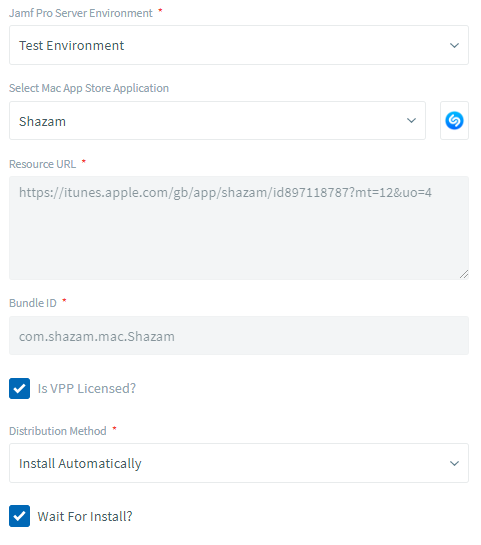The height and width of the screenshot is (545, 481).
Task: Open the Mac App Store Application dropdown
Action: pos(217,121)
